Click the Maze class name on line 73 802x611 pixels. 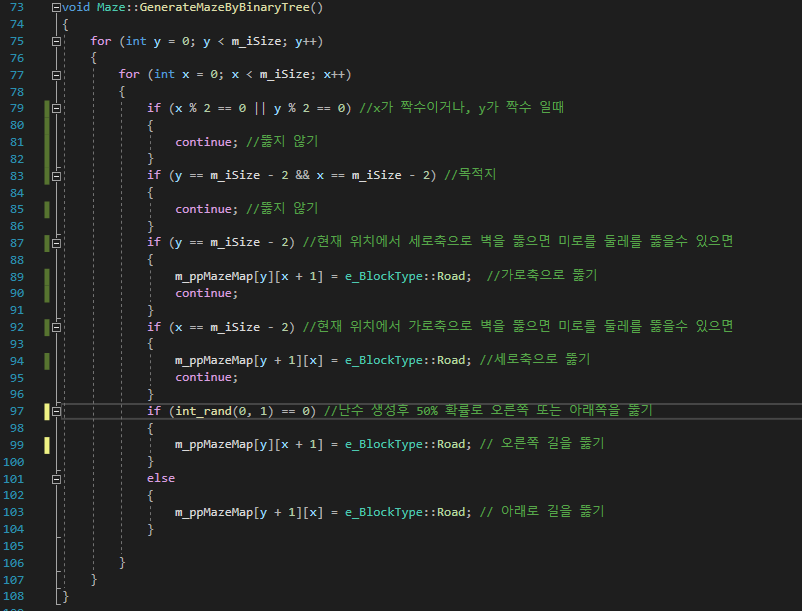(111, 7)
